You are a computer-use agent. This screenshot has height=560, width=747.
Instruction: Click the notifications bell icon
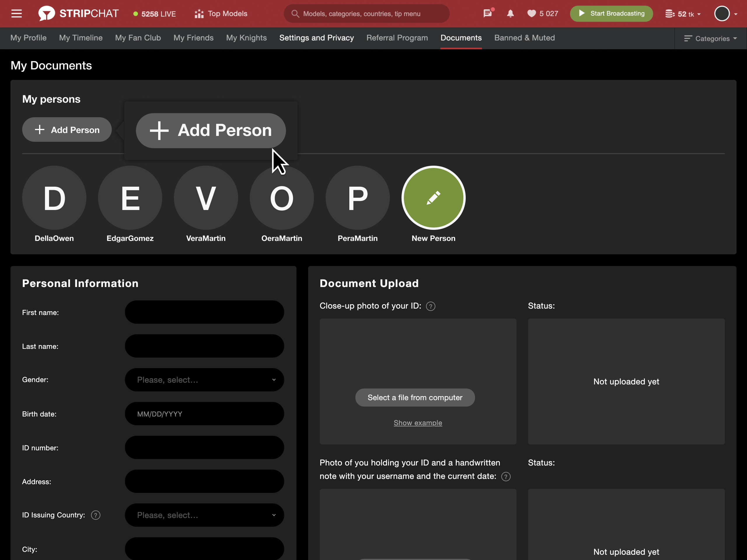(510, 13)
